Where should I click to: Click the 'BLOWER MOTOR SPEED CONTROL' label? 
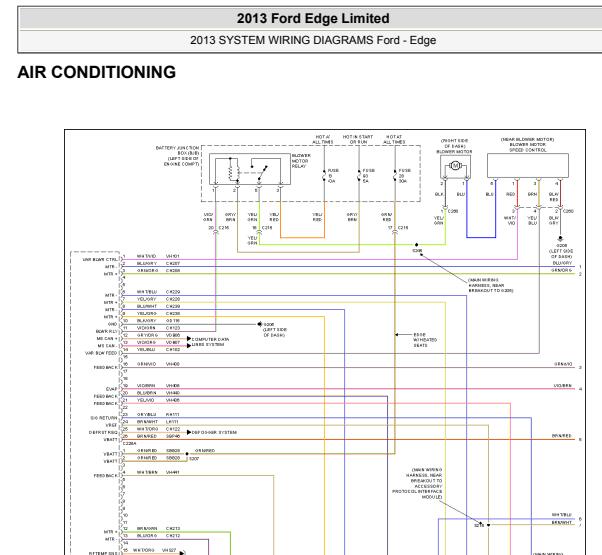point(528,147)
